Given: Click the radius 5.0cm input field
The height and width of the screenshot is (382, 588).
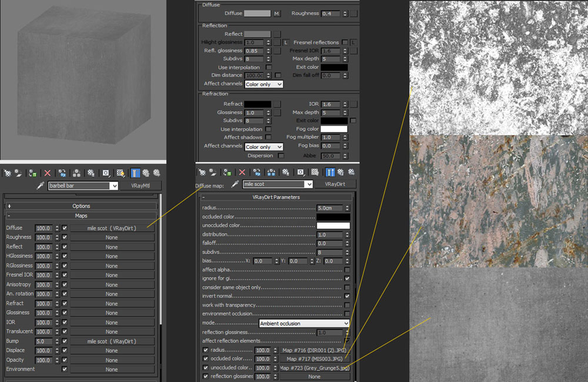Looking at the screenshot, I should [x=330, y=208].
